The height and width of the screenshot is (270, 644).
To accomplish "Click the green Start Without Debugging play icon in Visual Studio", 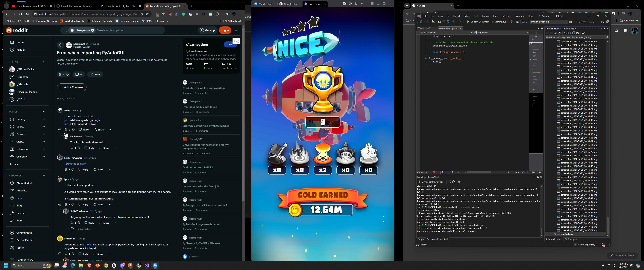I will 512,22.
